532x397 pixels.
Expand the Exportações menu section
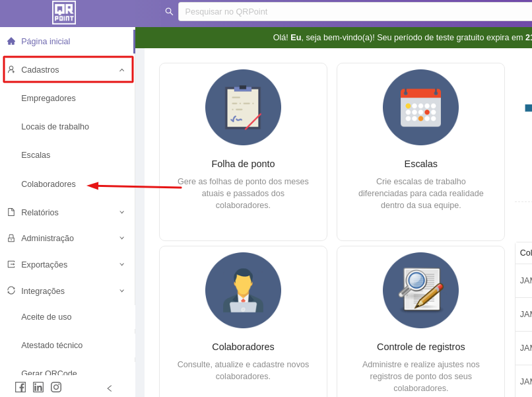(x=121, y=264)
